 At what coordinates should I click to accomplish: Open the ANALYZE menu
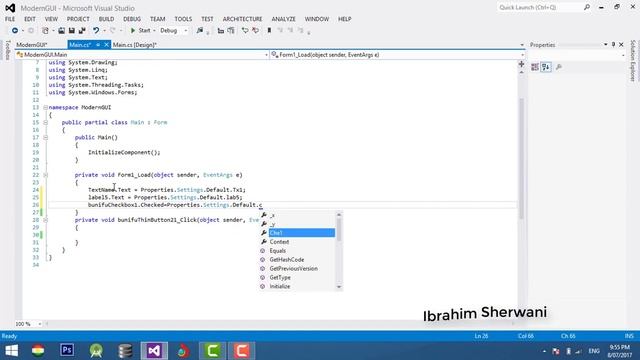click(284, 19)
